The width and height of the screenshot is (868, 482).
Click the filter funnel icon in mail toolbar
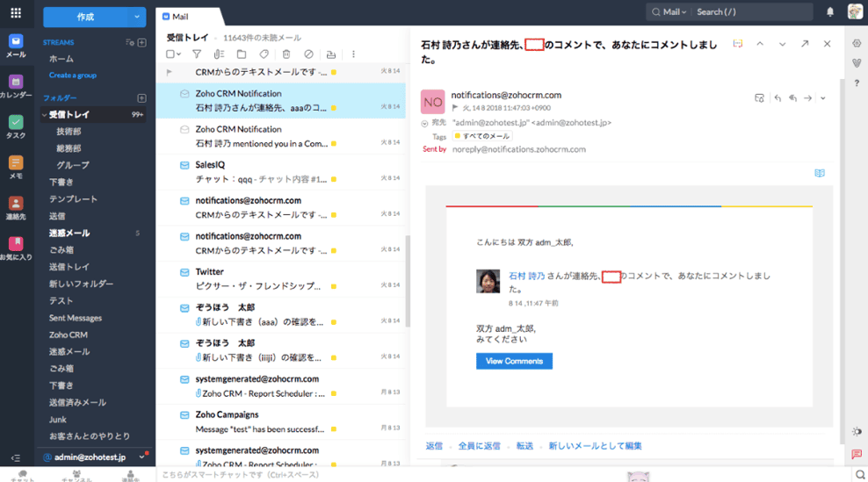pyautogui.click(x=197, y=54)
